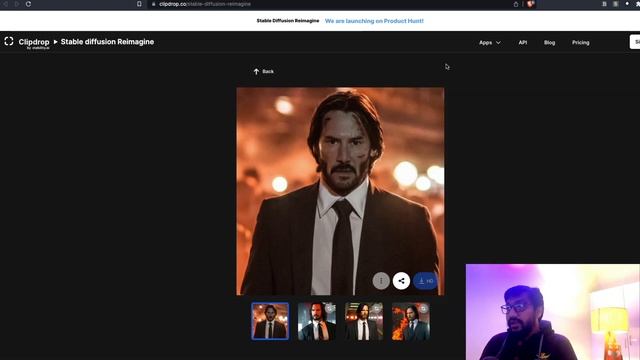640x360 pixels.
Task: Click the browser back arrow
Action: coord(5,4)
